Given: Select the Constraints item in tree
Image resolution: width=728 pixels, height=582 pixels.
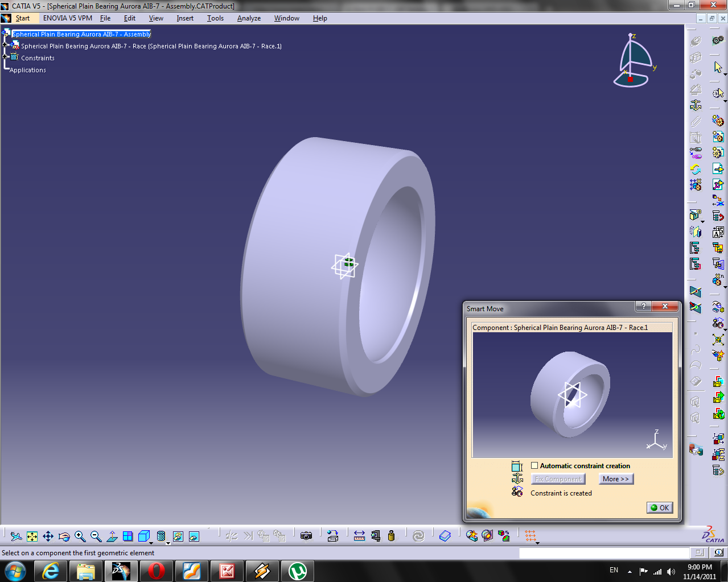Looking at the screenshot, I should 38,58.
